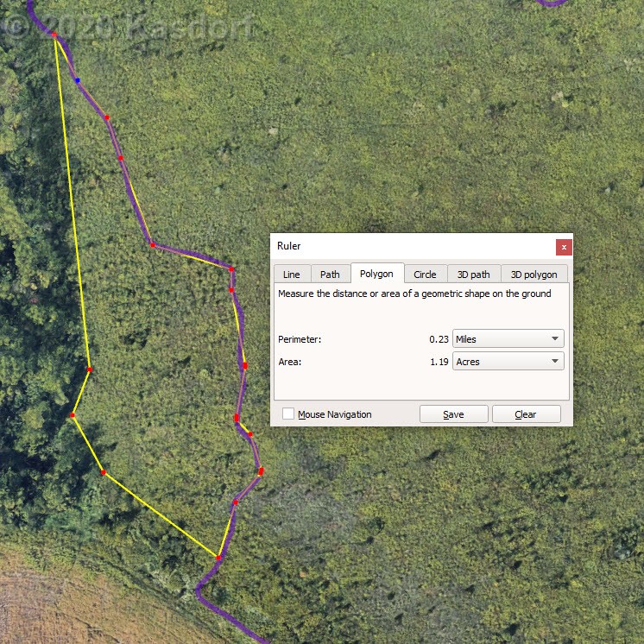Viewport: 644px width, 644px height.
Task: Select the rightmost red polygon vertex
Action: click(261, 471)
